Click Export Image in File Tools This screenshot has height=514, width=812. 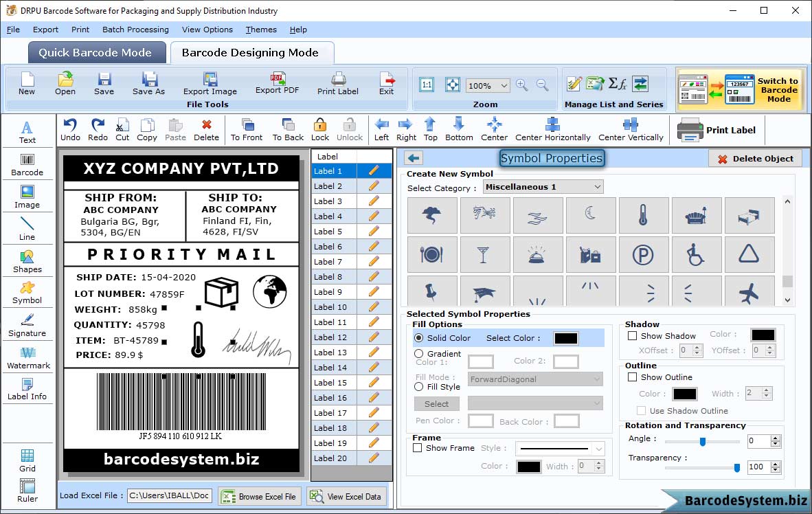tap(210, 84)
